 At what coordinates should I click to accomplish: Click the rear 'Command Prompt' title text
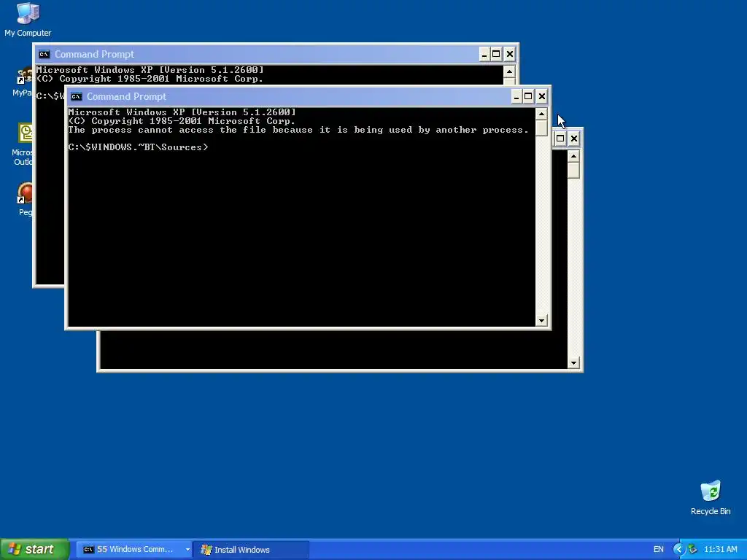[94, 54]
